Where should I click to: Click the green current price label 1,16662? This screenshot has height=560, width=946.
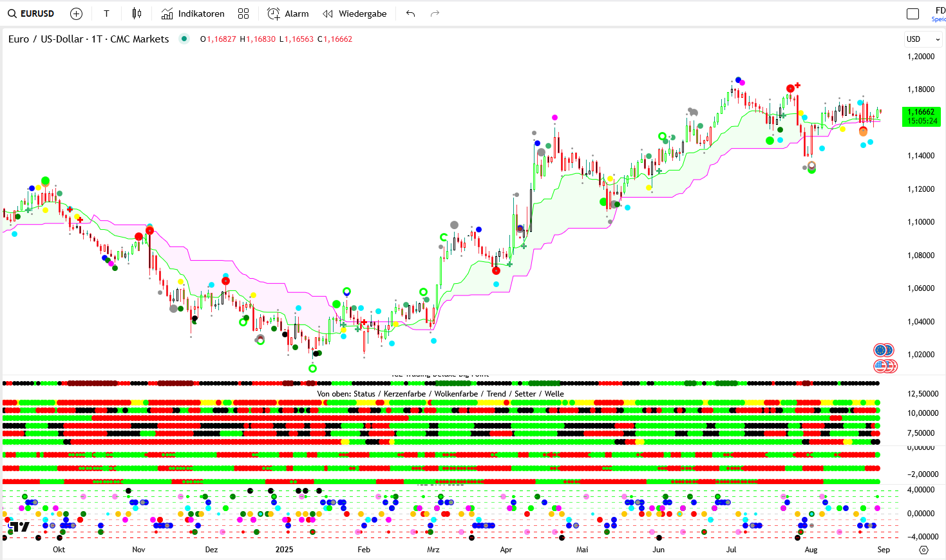tap(921, 117)
